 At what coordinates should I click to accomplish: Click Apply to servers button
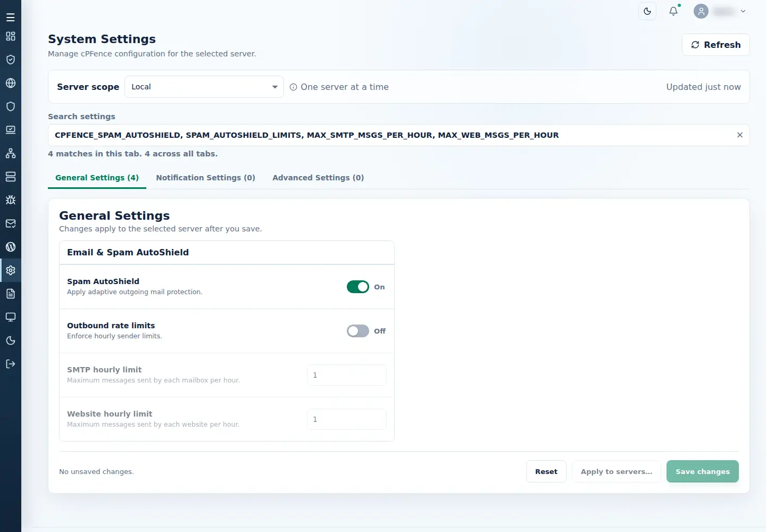click(617, 471)
